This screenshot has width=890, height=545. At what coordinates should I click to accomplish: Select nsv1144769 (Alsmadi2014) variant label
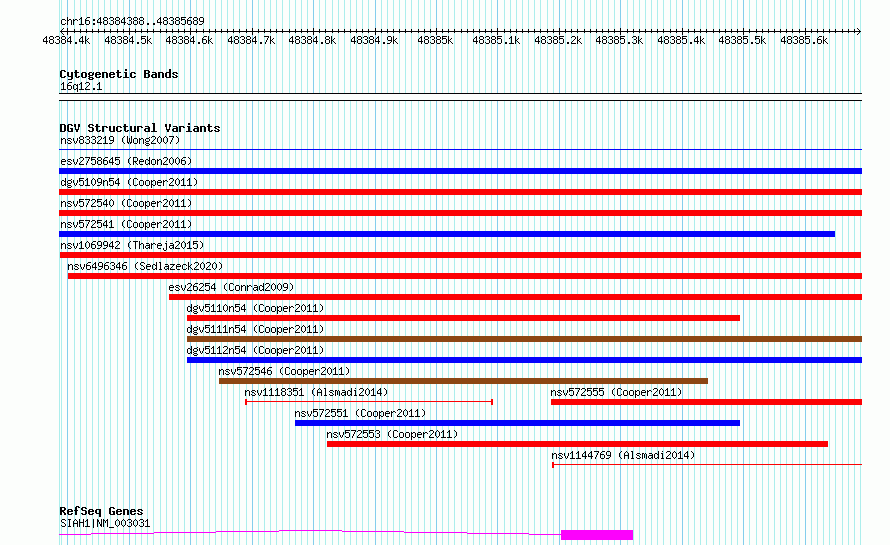click(623, 455)
